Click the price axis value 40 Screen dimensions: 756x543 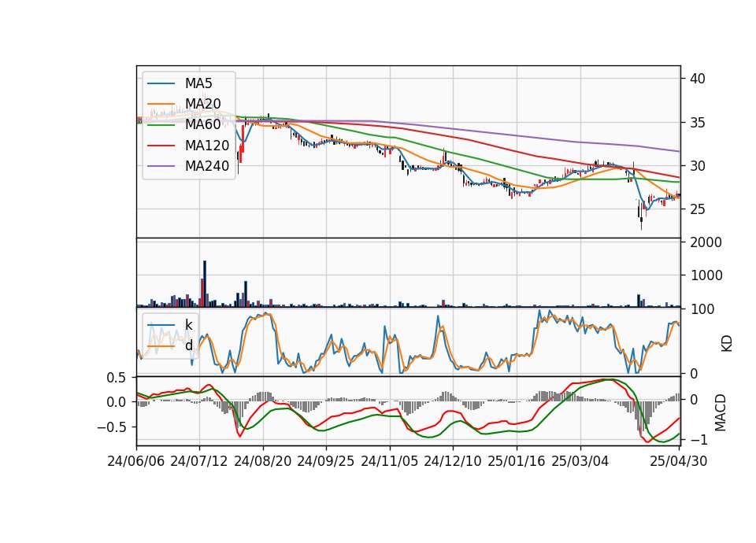(697, 79)
